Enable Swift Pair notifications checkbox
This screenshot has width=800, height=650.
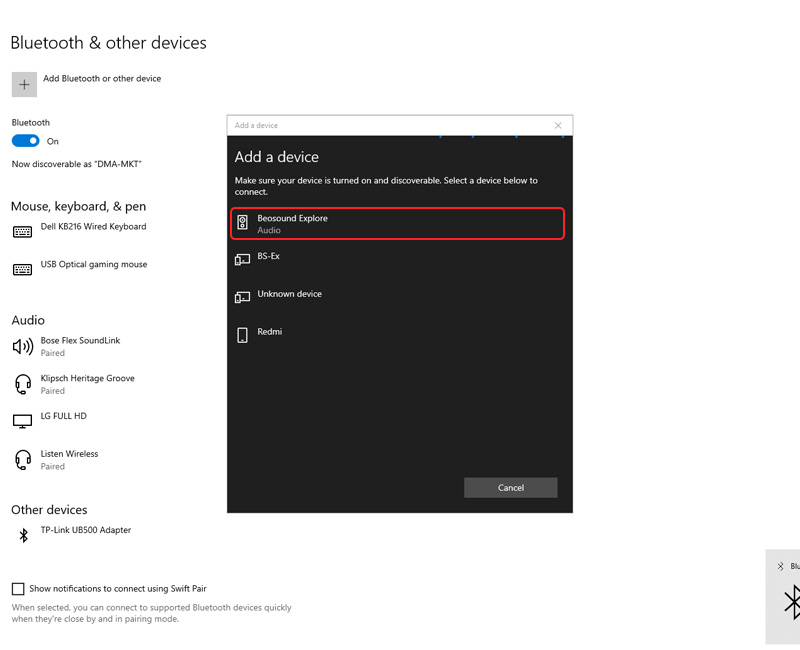click(18, 589)
